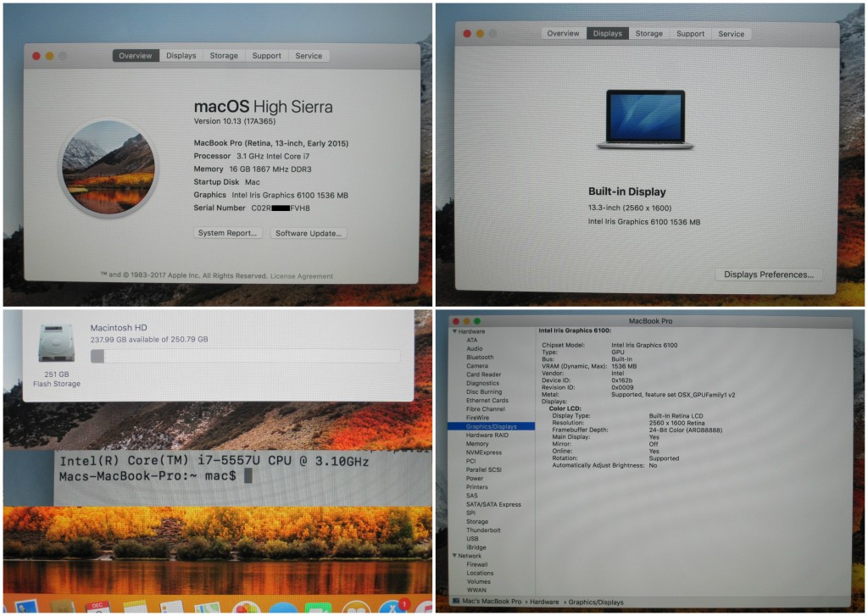Click the MacBook image above Built-in Display
The image size is (868, 616).
click(645, 119)
